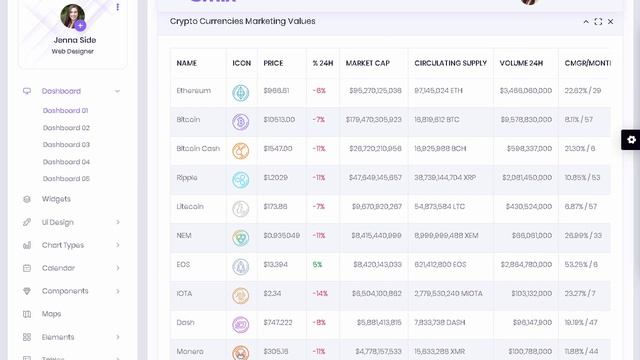Click the Monero name cell

point(190,351)
